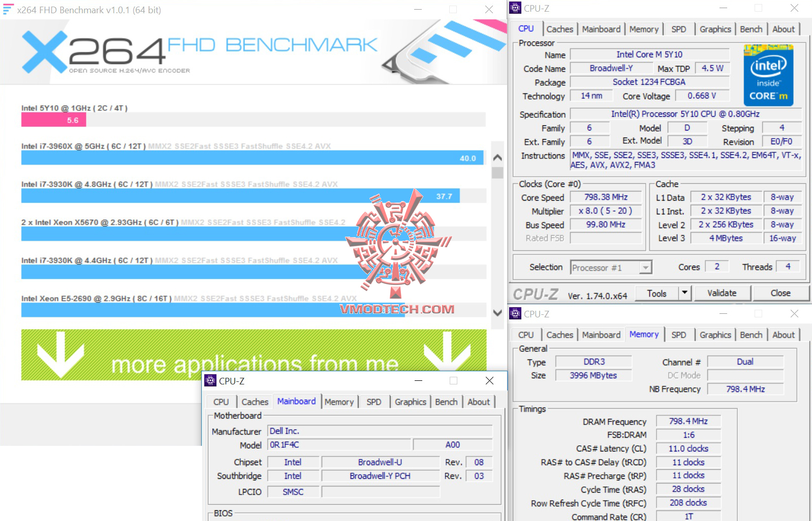Click the CPU-Z icon in the Memory window title bar
812x521 pixels.
pos(515,314)
